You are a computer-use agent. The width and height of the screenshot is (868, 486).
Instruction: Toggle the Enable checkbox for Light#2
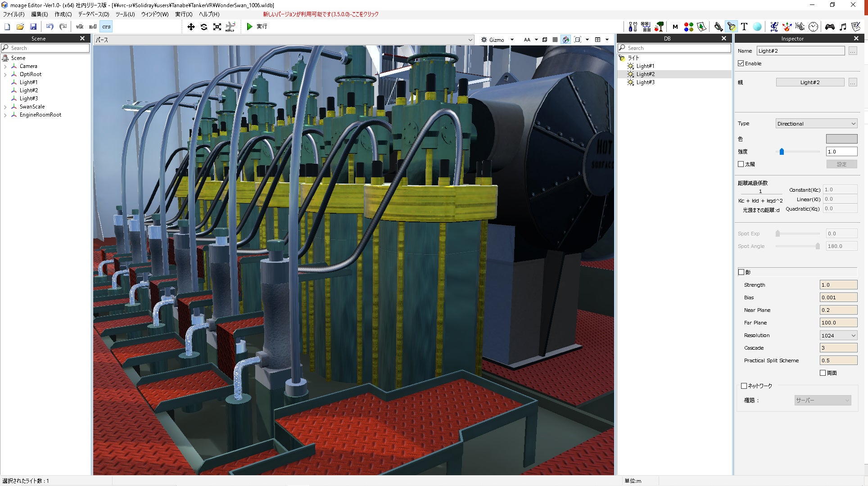point(741,63)
